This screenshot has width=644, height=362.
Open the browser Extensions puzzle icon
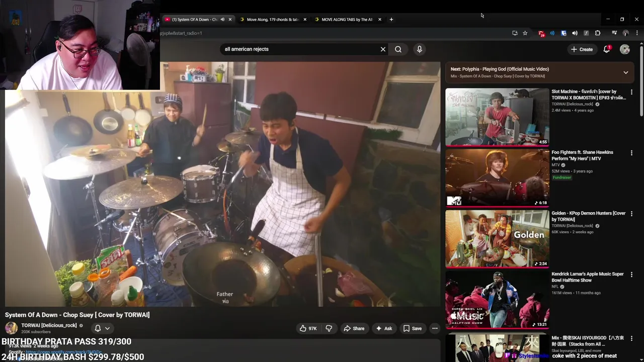598,33
